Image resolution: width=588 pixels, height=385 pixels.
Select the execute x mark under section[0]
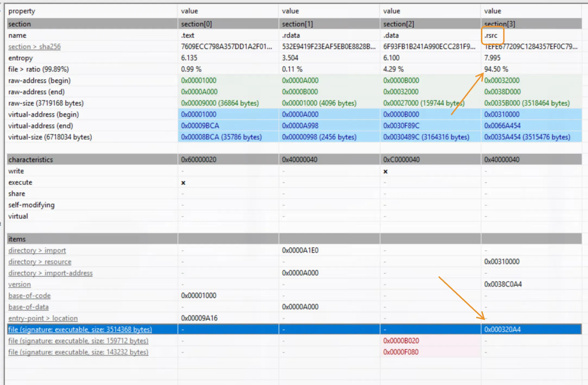[x=183, y=183]
